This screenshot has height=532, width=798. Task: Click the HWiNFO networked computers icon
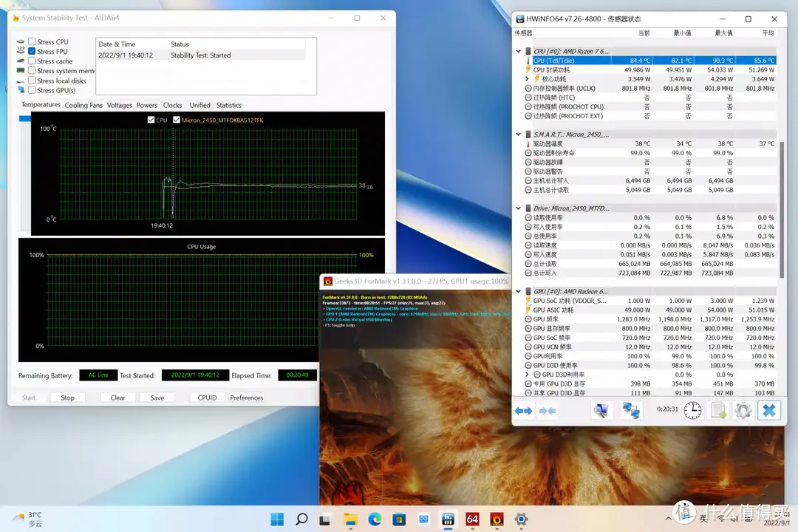(x=631, y=410)
